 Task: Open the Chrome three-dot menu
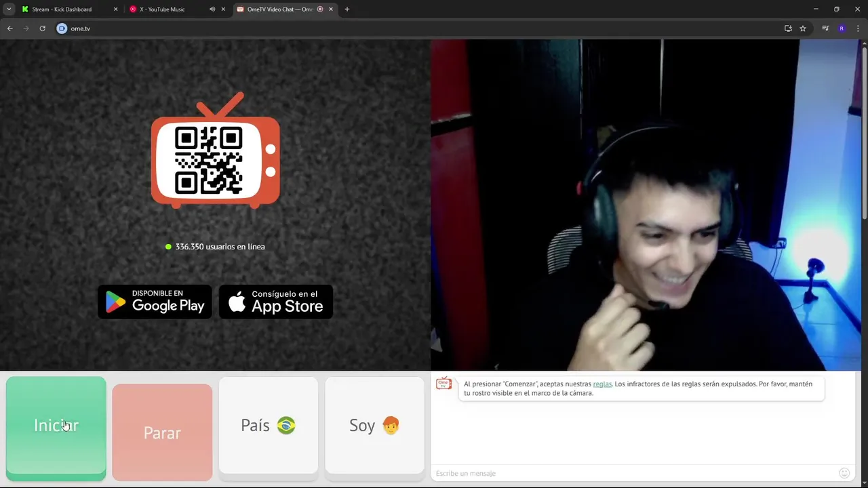click(858, 28)
